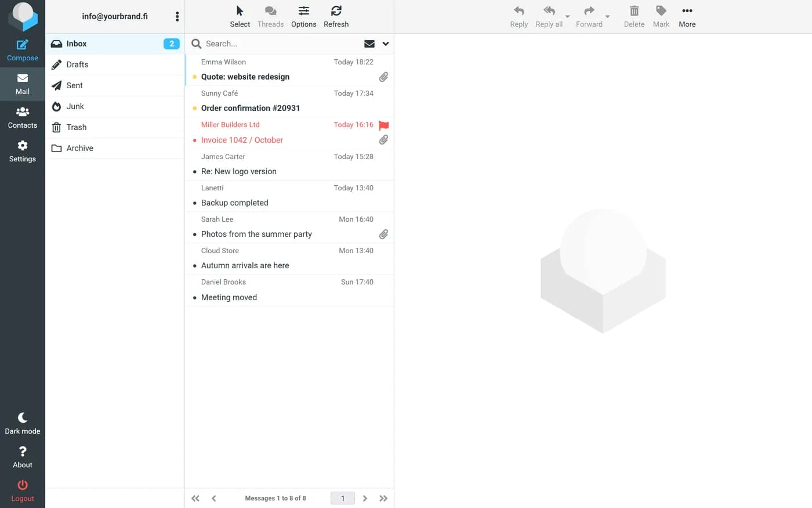Click the Select cursor icon in the toolbar
This screenshot has width=812, height=508.
coord(240,11)
